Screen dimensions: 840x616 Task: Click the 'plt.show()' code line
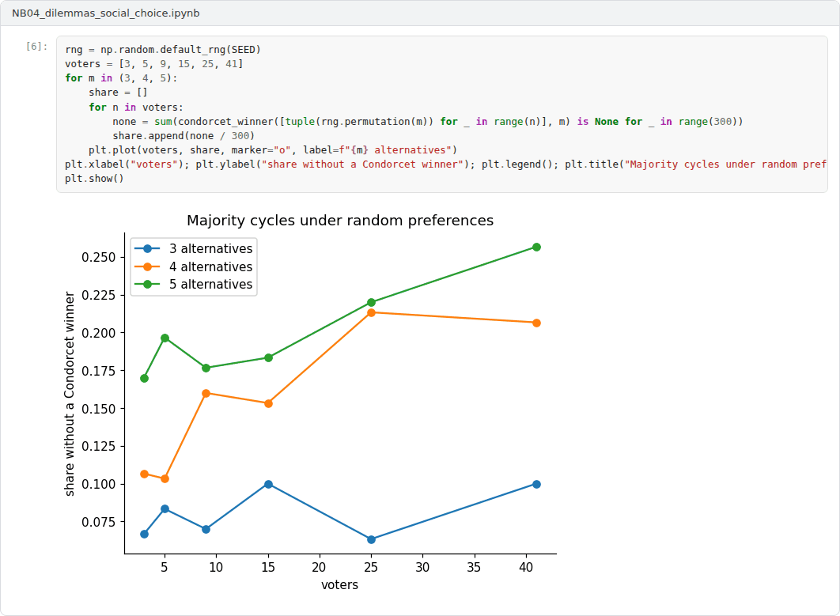(x=94, y=179)
